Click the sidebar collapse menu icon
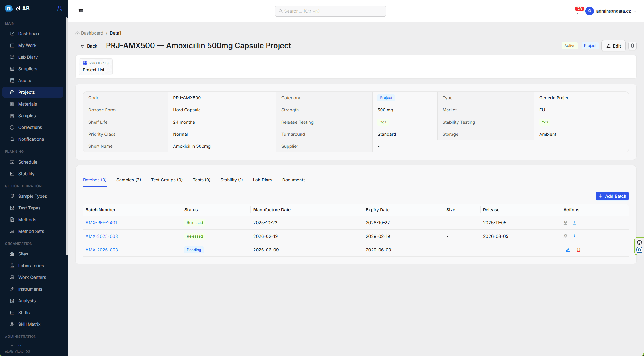The height and width of the screenshot is (356, 644). (81, 11)
